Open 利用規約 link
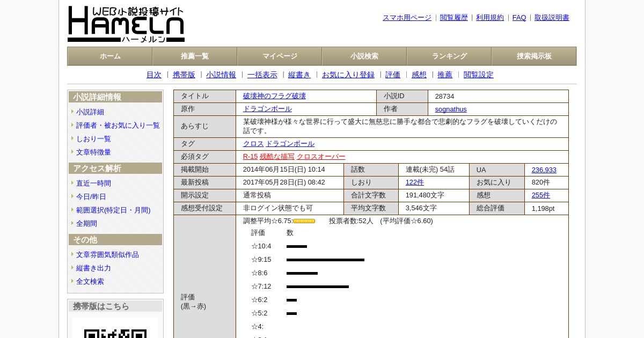Image resolution: width=644 pixels, height=338 pixels. (x=490, y=18)
